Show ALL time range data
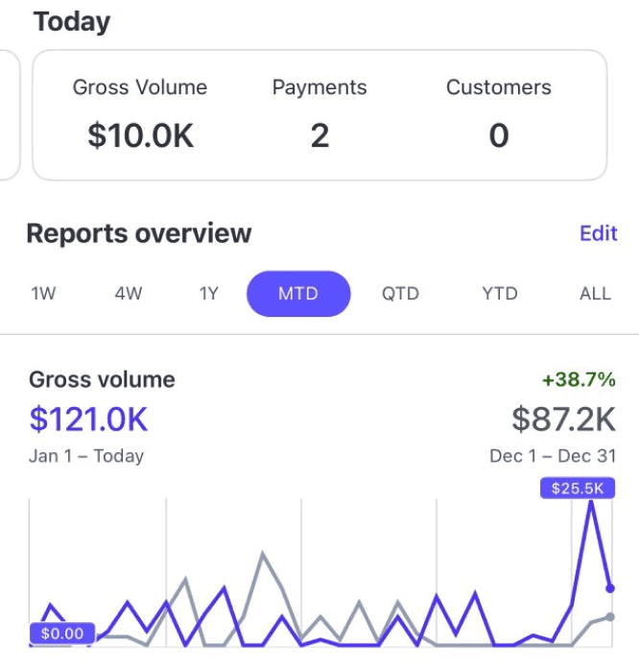The width and height of the screenshot is (639, 672). (595, 294)
